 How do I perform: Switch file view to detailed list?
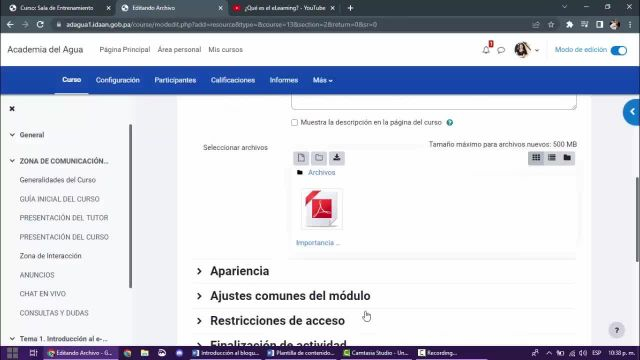tap(552, 158)
